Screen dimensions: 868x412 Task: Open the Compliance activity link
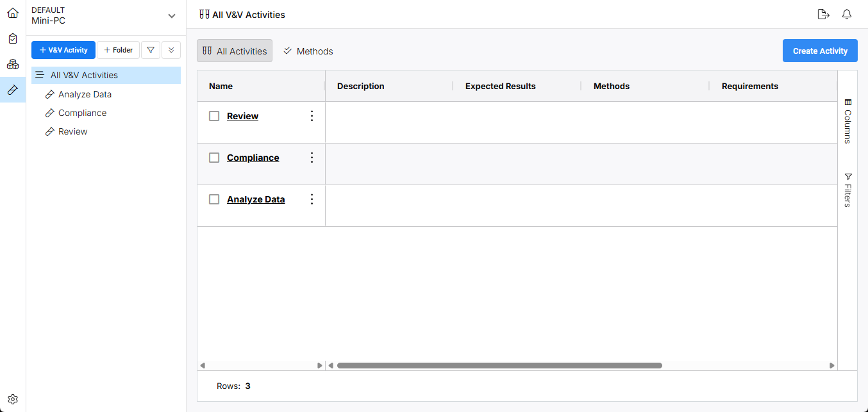253,158
